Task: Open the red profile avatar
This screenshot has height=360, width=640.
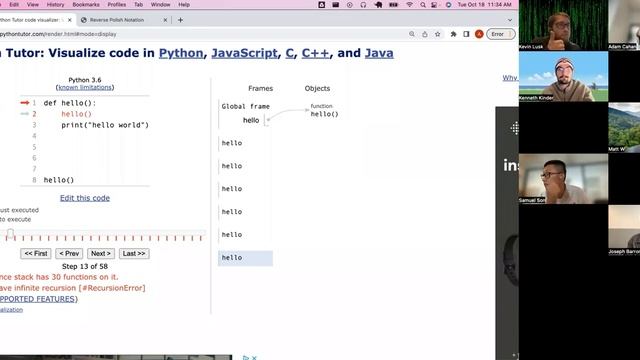Action: point(479,34)
